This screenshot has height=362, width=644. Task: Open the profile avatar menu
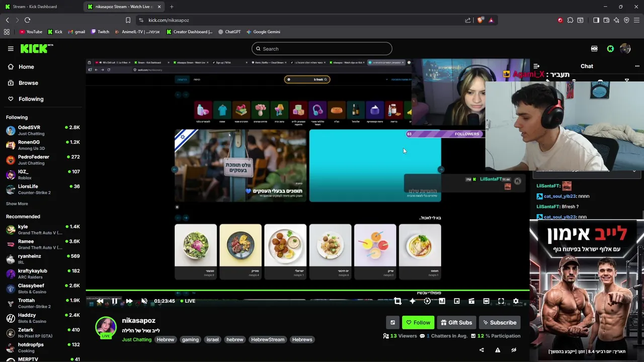tap(625, 49)
